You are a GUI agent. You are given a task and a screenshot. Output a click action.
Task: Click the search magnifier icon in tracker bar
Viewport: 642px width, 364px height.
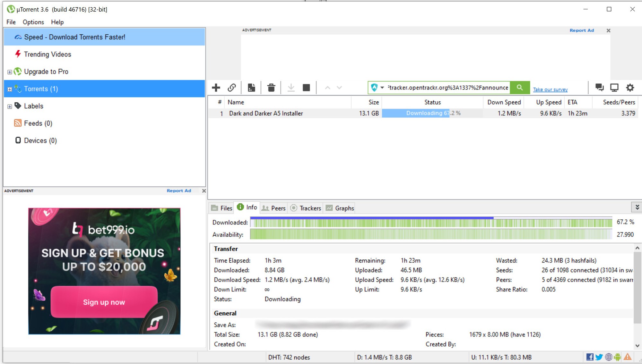tap(519, 88)
